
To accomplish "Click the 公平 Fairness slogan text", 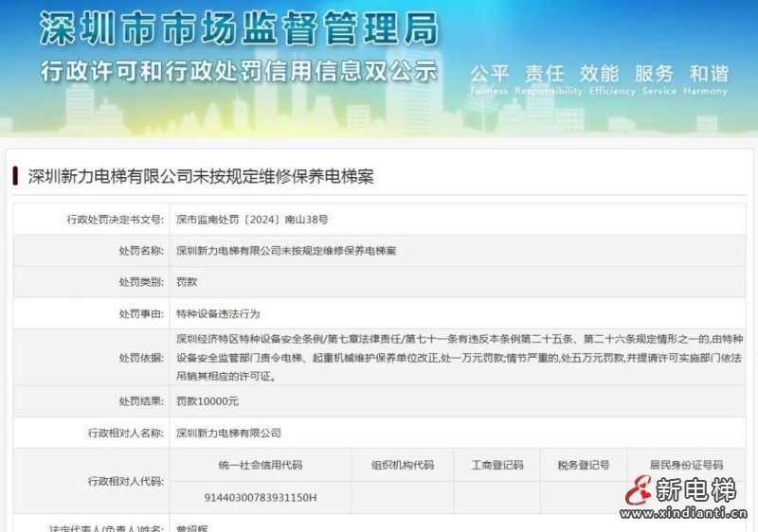I will click(x=490, y=75).
